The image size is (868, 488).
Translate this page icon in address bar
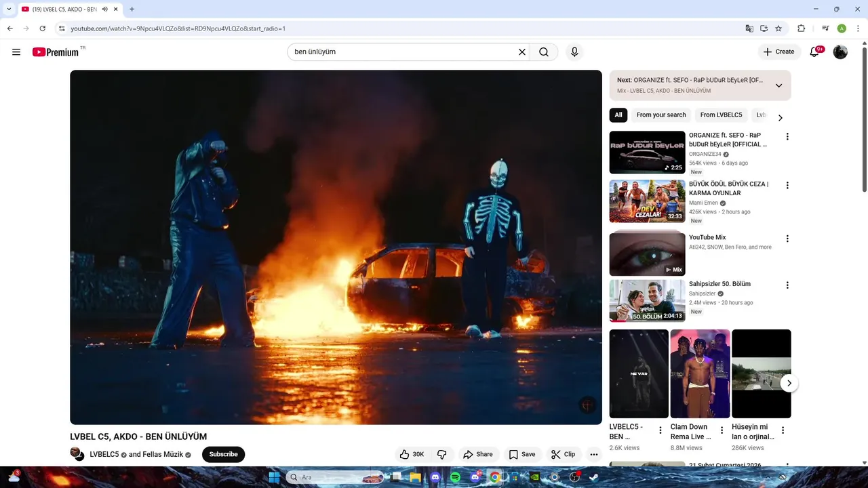point(749,28)
